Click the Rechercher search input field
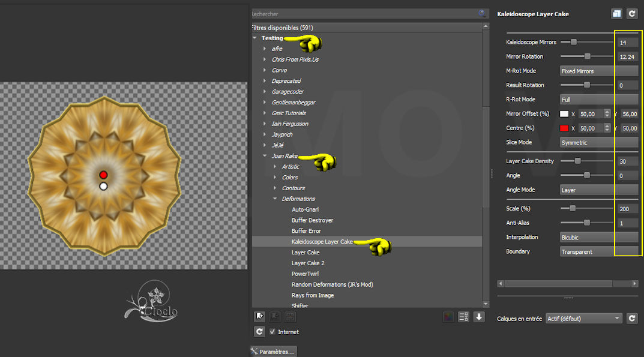Screen dimensions: 644x357 tap(363, 13)
